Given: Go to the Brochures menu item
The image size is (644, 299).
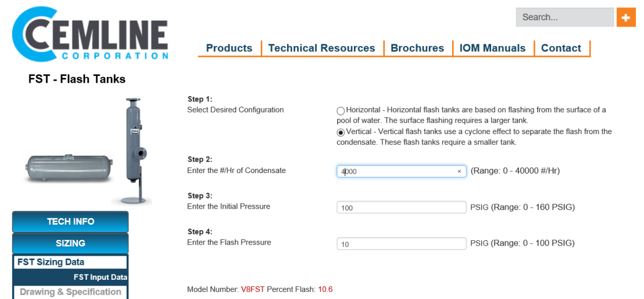Looking at the screenshot, I should coord(417,48).
